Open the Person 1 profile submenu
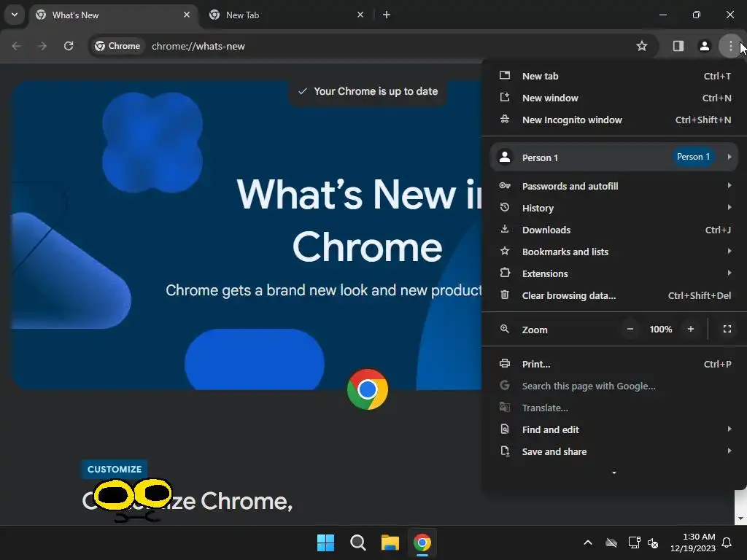 614,157
